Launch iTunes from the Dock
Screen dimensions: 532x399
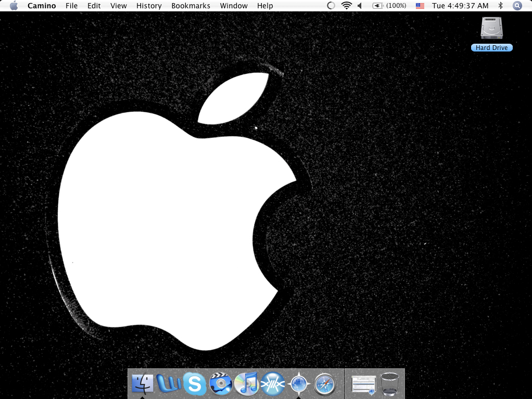[247, 383]
